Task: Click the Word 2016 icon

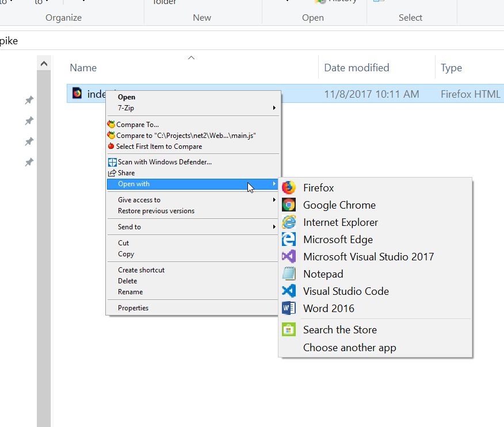Action: 289,308
